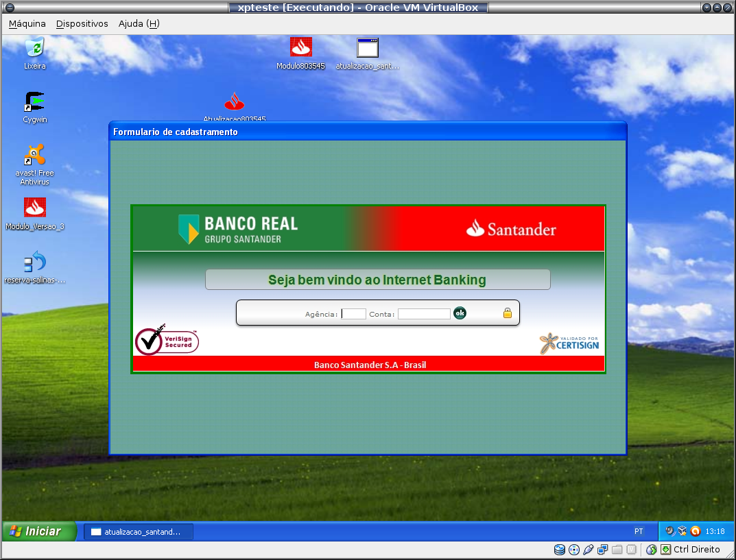Open the Máquina menu
Screen dimensions: 736x560
coord(27,24)
